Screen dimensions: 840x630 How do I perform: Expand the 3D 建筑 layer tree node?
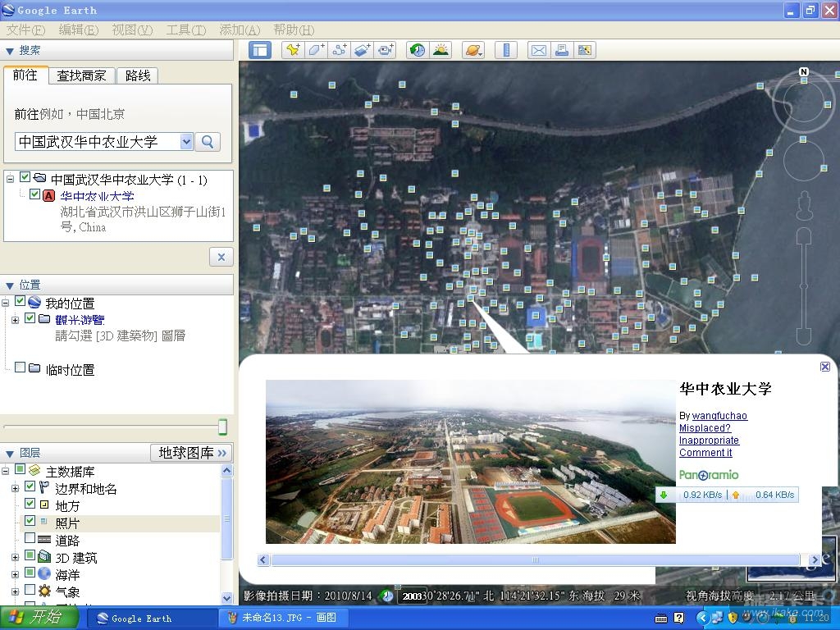coord(15,557)
